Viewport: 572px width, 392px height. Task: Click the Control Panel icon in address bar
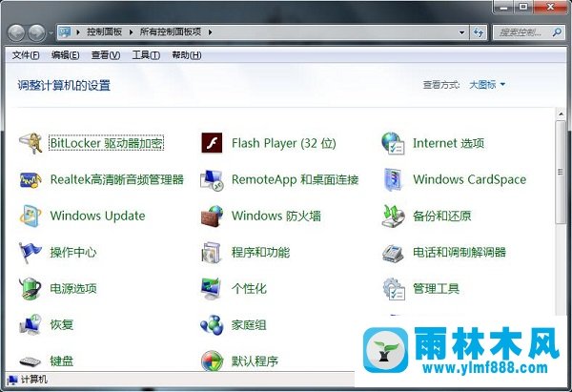[x=65, y=32]
